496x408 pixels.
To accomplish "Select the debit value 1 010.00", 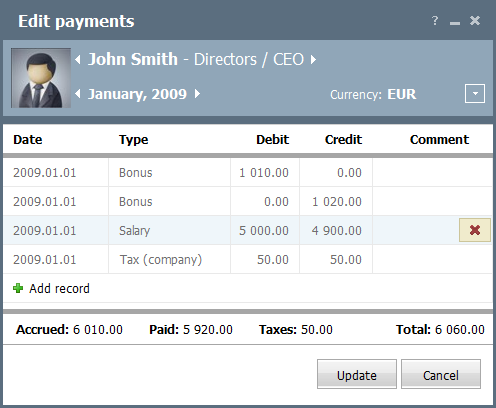I will [x=265, y=173].
